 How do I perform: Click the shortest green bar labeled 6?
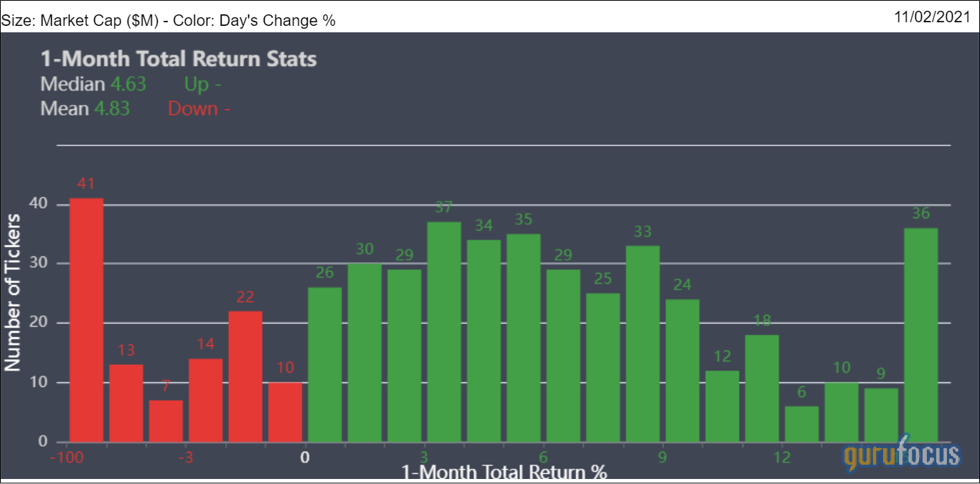pyautogui.click(x=801, y=424)
